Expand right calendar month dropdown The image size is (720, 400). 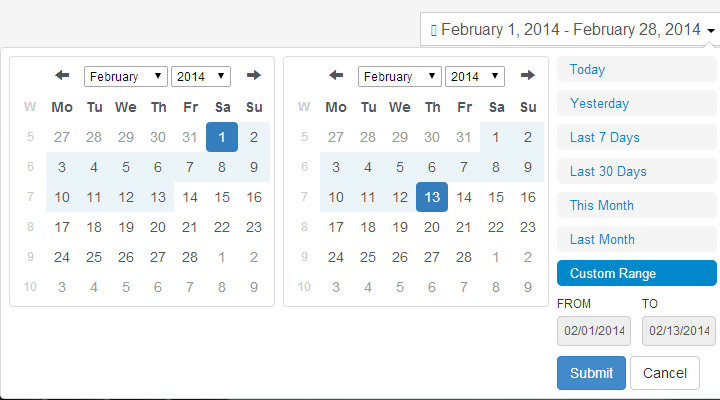pyautogui.click(x=399, y=76)
